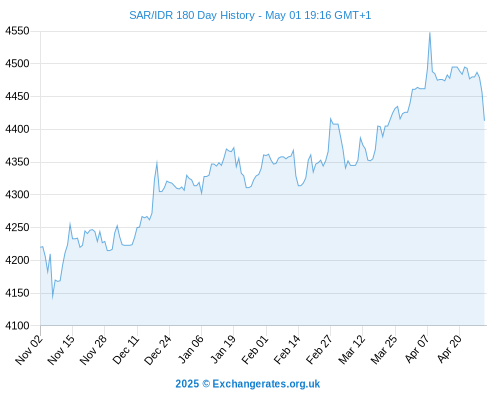Image resolution: width=495 pixels, height=400 pixels.
Task: Click the 4500 y-axis label
Action: pos(17,63)
